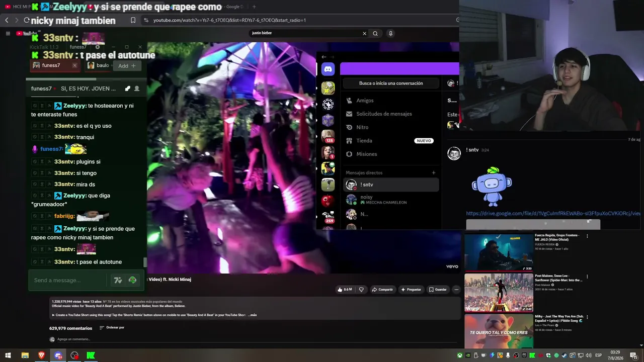This screenshot has width=644, height=362.
Task: Open the YouTube hamburger guide menu
Action: tap(8, 34)
